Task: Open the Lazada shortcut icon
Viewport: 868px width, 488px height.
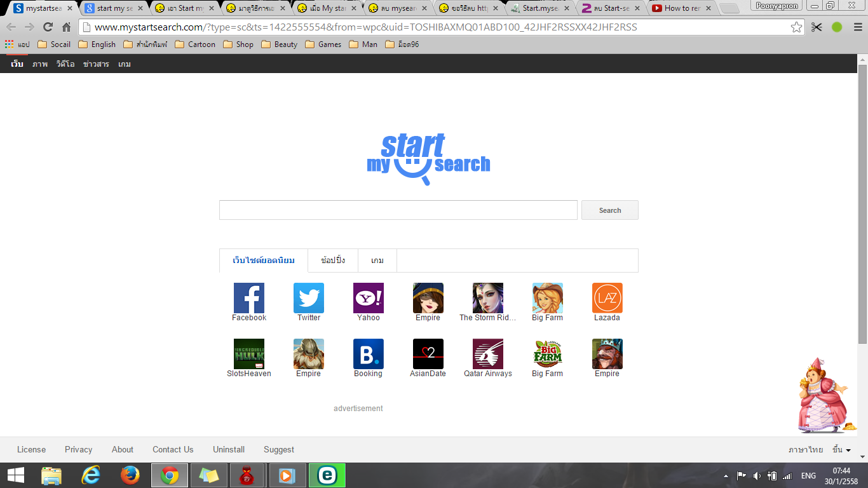Action: 607,298
